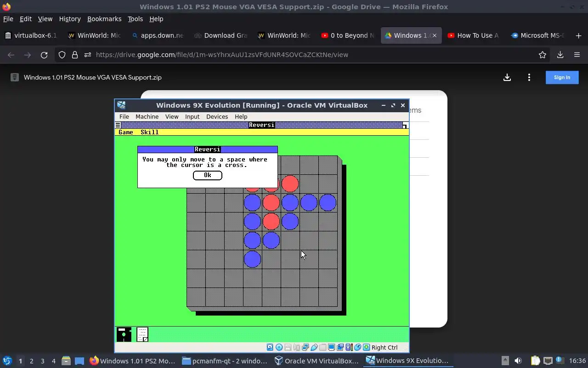Click the Right Ctrl host key label
588x368 pixels.
[x=384, y=347]
